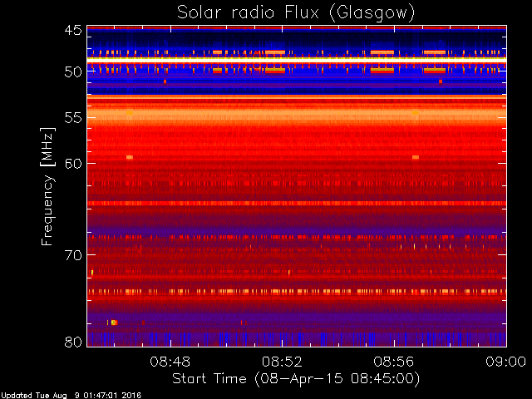Click the "Updated Tue Aug 9 01:47:01 2016" text

71,396
